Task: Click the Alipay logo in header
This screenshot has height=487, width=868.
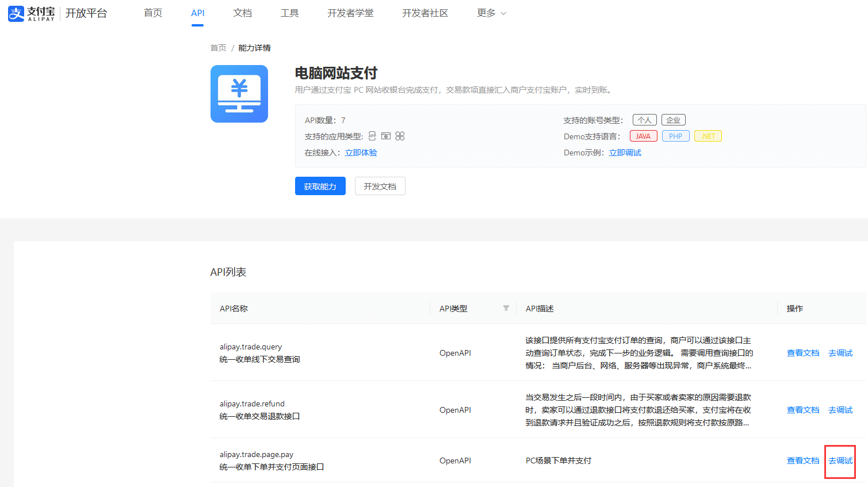Action: pyautogui.click(x=32, y=13)
